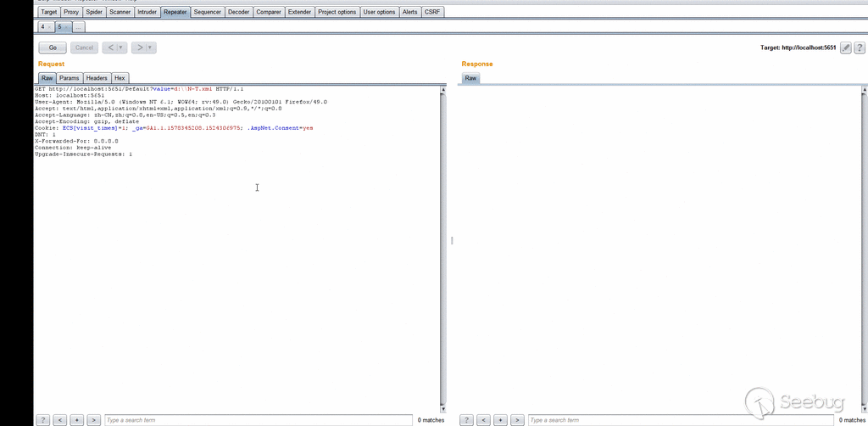
Task: Click the request pane vertical scrollbar
Action: [442, 246]
